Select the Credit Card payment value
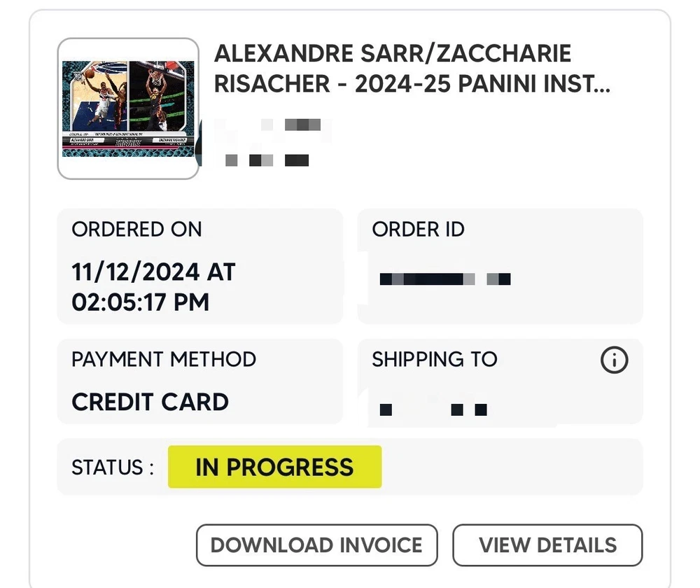 150,402
